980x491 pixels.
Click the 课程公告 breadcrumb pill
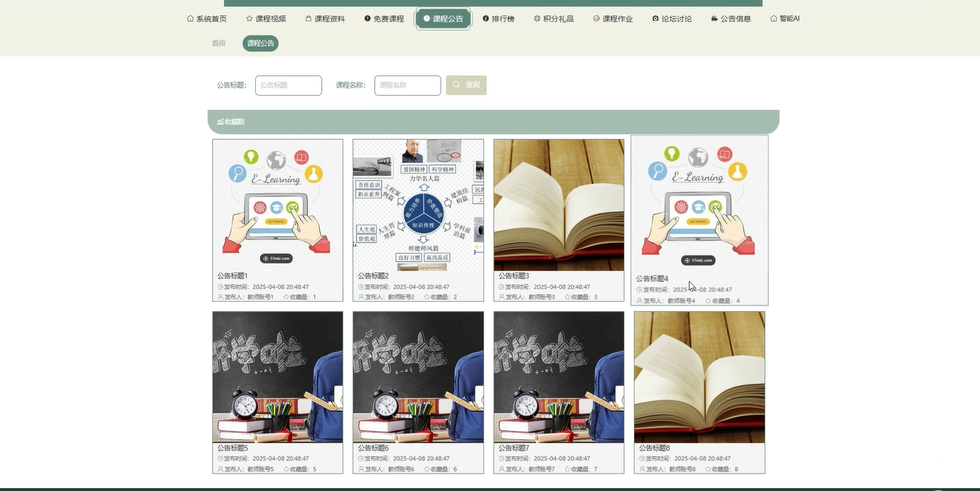(x=260, y=43)
